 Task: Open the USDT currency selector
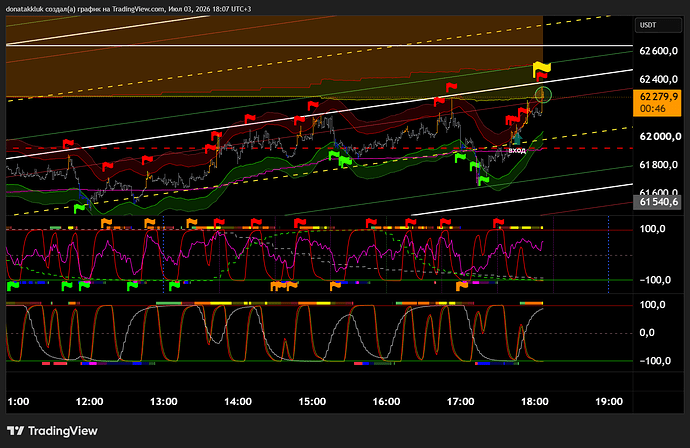pyautogui.click(x=658, y=25)
